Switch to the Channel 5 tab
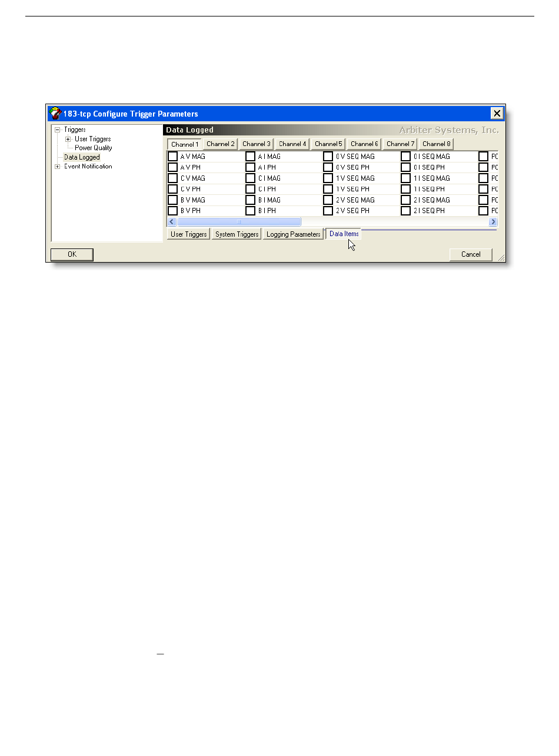559x756 pixels. click(x=328, y=144)
